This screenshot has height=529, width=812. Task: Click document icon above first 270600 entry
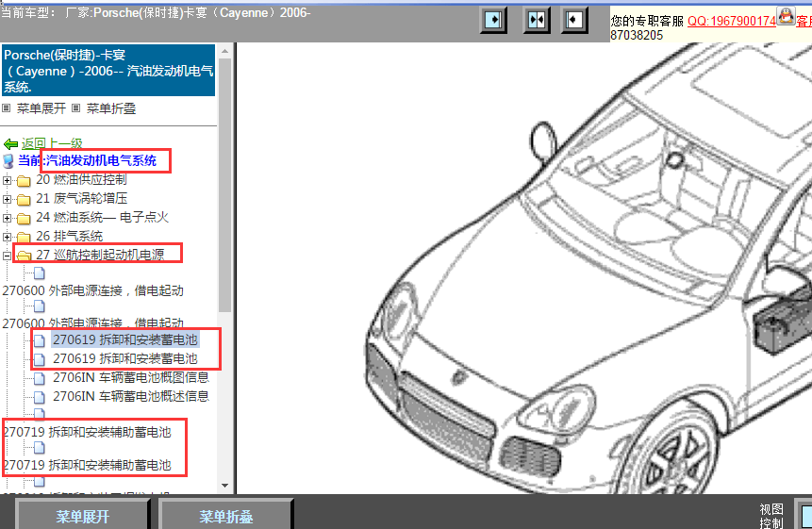40,273
